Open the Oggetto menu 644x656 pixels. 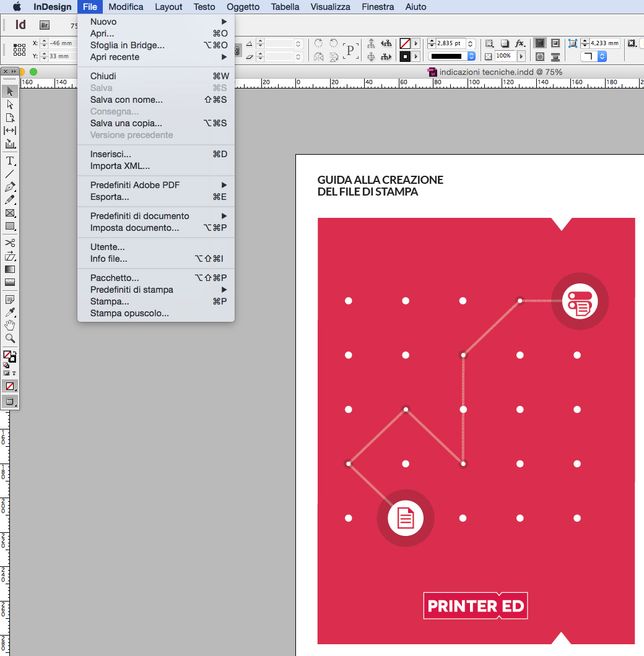(243, 7)
